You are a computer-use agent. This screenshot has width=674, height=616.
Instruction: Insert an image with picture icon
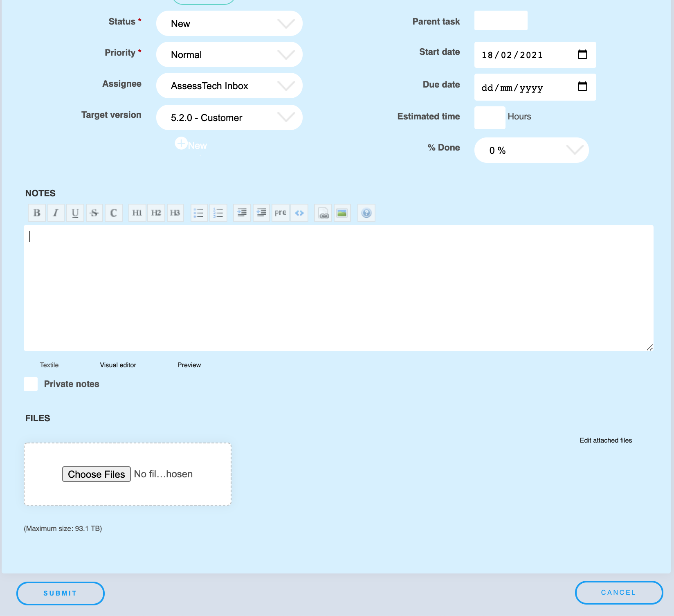click(x=342, y=213)
